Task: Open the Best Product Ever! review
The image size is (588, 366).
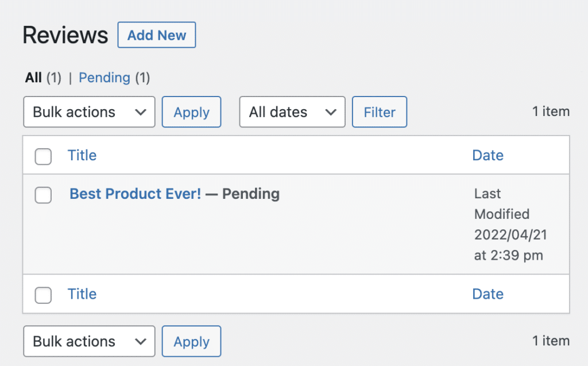Action: (x=135, y=194)
